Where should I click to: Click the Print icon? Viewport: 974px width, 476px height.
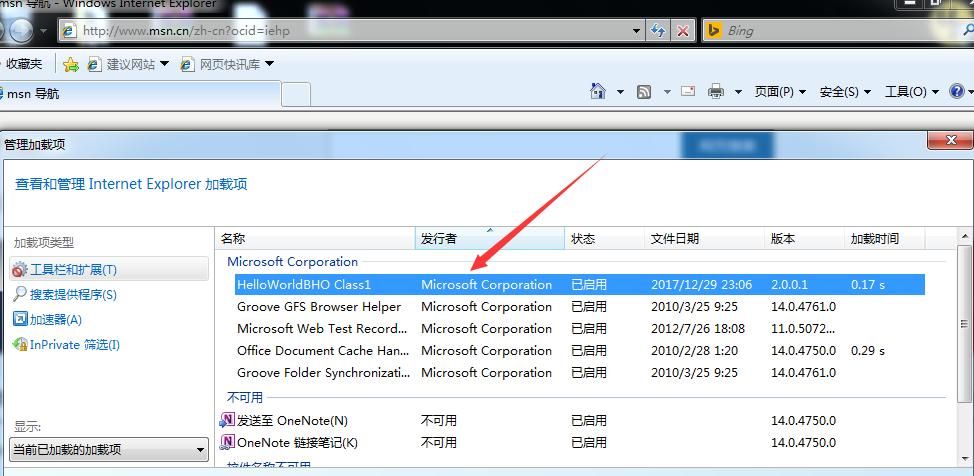tap(716, 91)
